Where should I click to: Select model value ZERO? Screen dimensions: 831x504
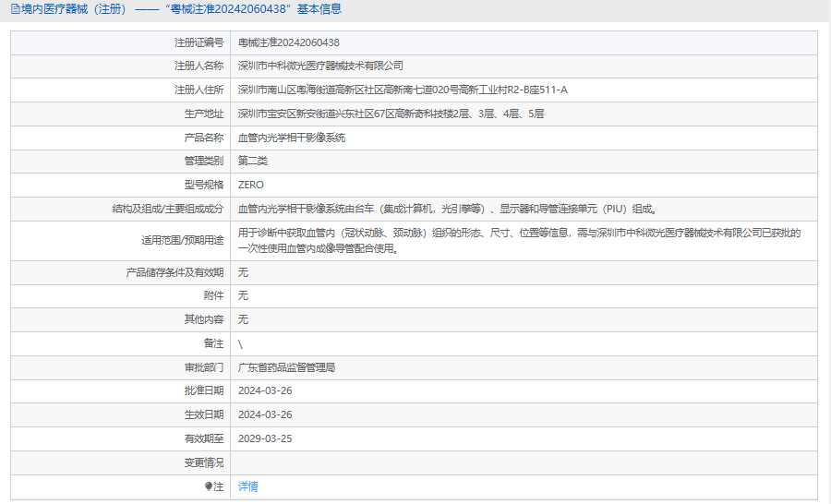pos(250,185)
